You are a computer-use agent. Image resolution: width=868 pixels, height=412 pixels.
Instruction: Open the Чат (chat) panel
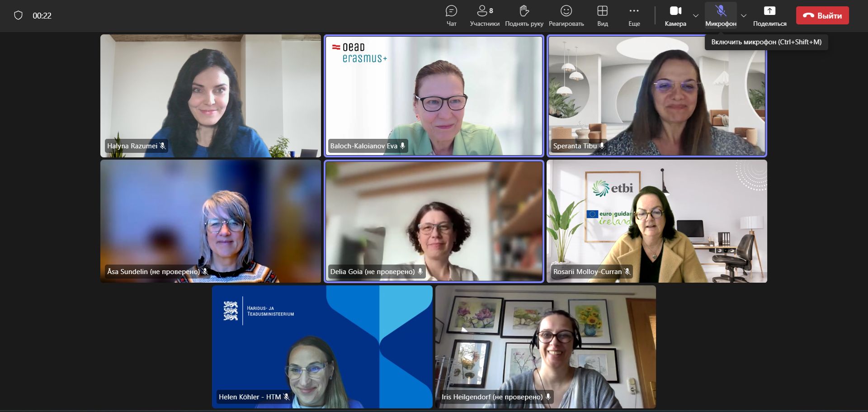[x=451, y=15]
